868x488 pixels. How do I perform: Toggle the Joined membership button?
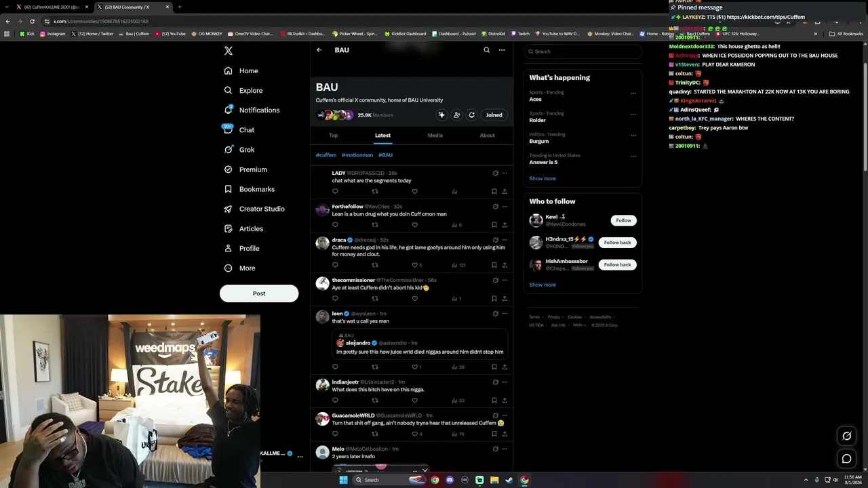coord(494,115)
